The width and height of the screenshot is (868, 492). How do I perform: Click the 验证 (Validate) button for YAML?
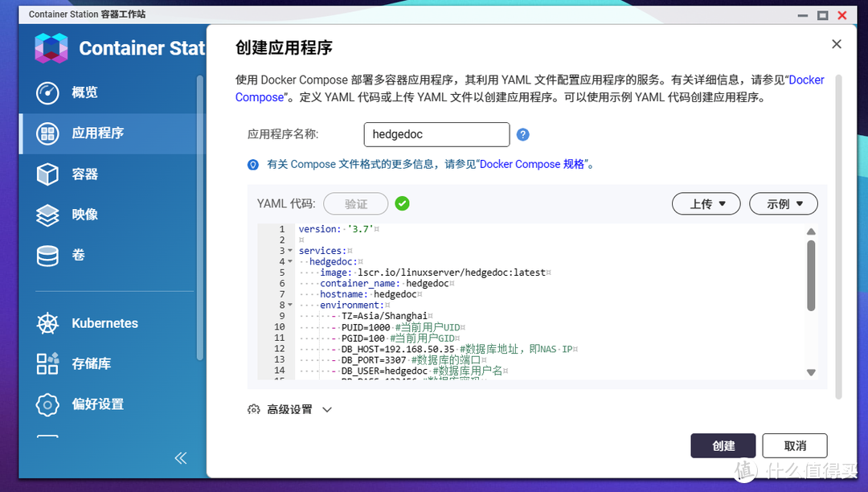356,203
